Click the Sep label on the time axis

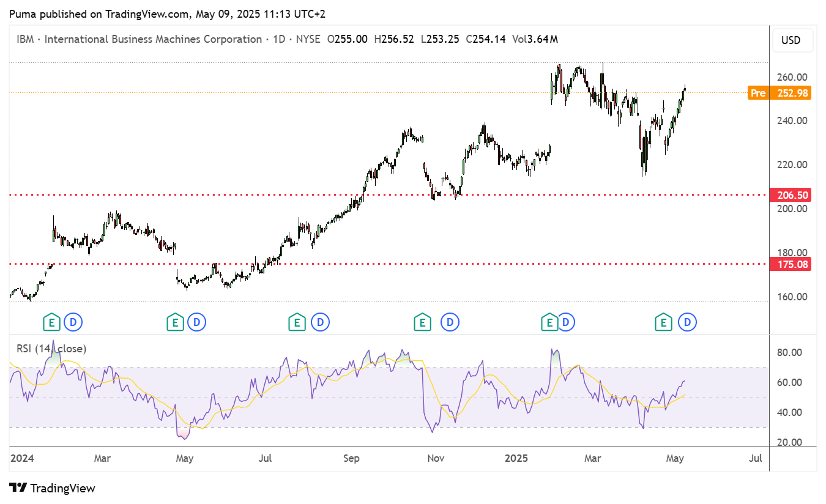click(x=352, y=458)
